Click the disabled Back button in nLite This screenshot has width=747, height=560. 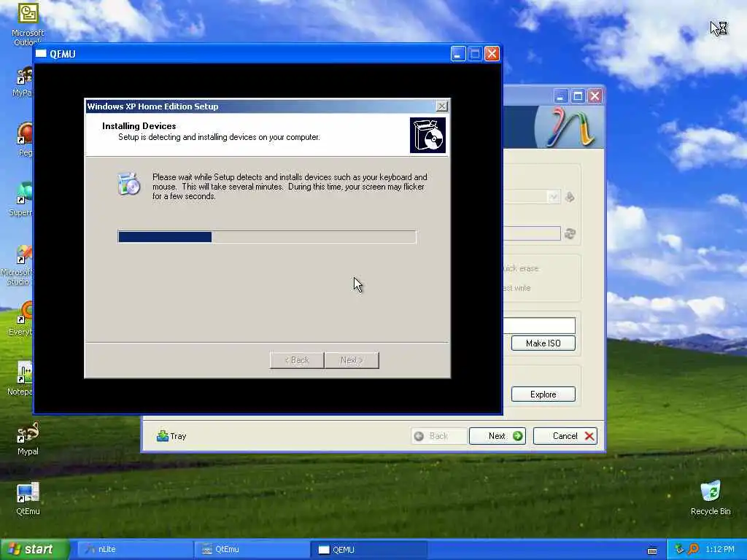[438, 436]
